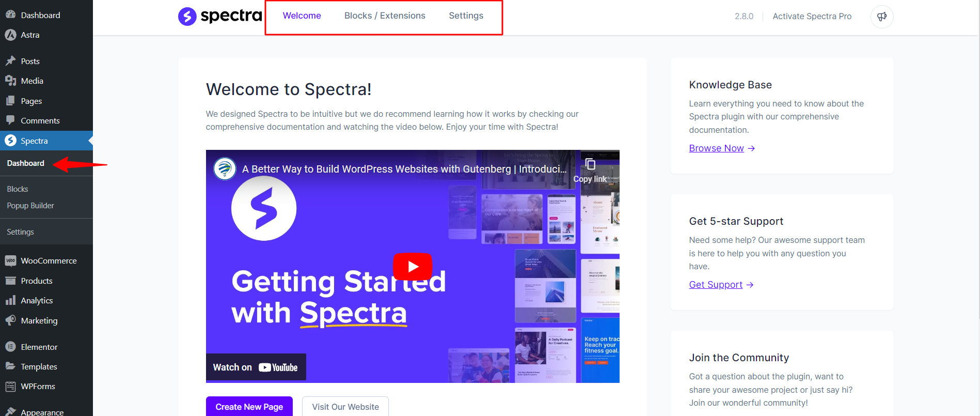Viewport: 980px width, 416px height.
Task: Click the 2.8.0 version number
Action: (744, 16)
